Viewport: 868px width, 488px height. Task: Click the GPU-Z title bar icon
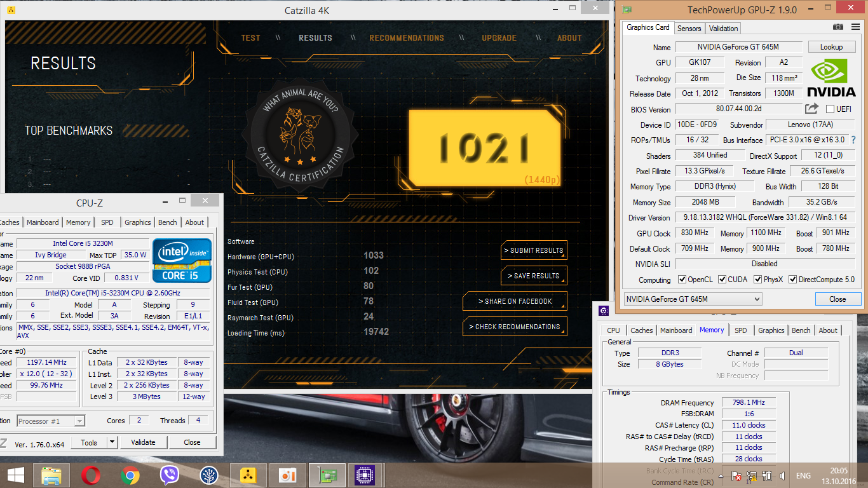[627, 10]
